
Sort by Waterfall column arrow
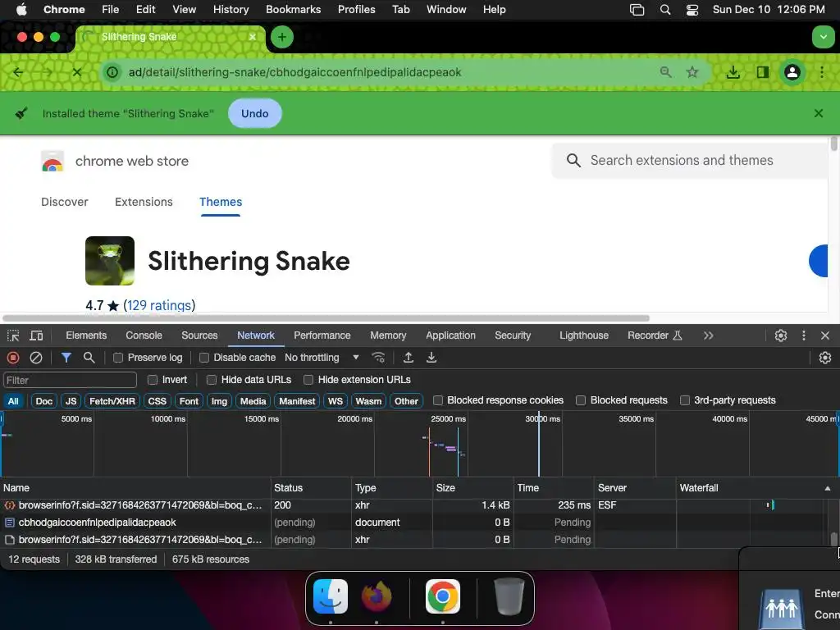[828, 489]
